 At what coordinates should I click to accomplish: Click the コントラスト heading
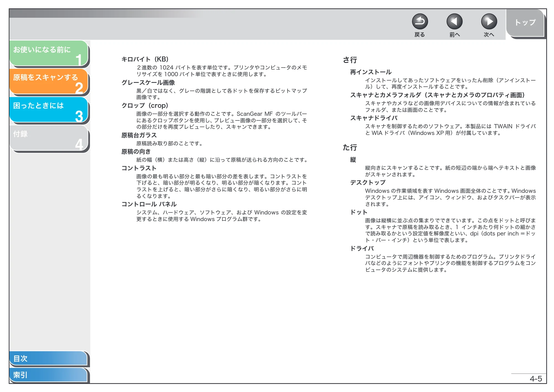(139, 168)
